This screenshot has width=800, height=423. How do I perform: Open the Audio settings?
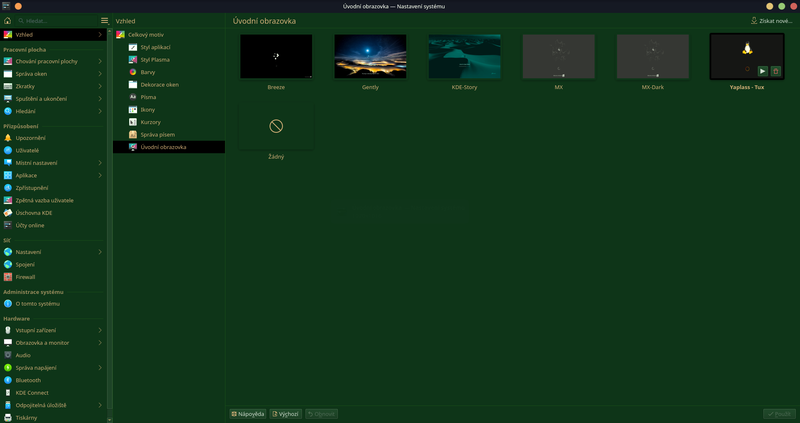pyautogui.click(x=23, y=355)
